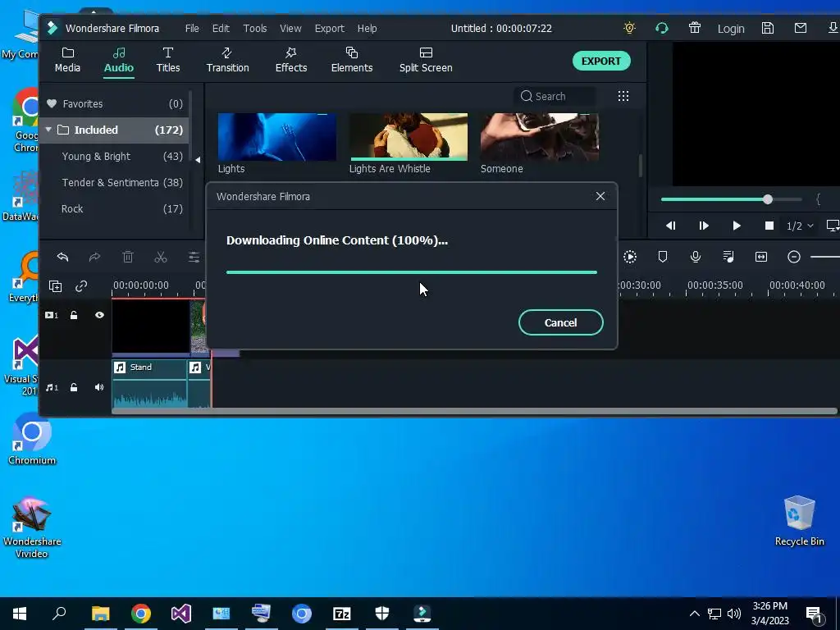Click the lightbulb tips icon
The height and width of the screenshot is (630, 840).
click(x=629, y=28)
